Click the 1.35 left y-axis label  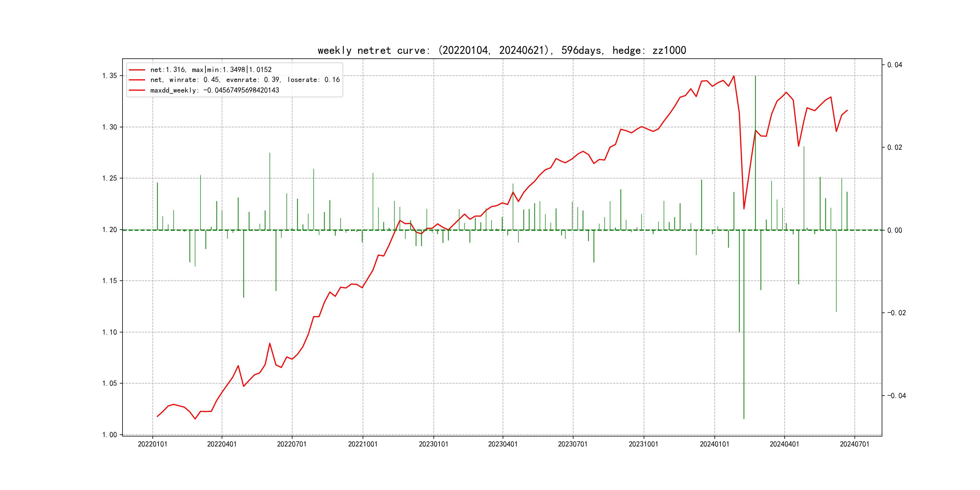point(109,76)
